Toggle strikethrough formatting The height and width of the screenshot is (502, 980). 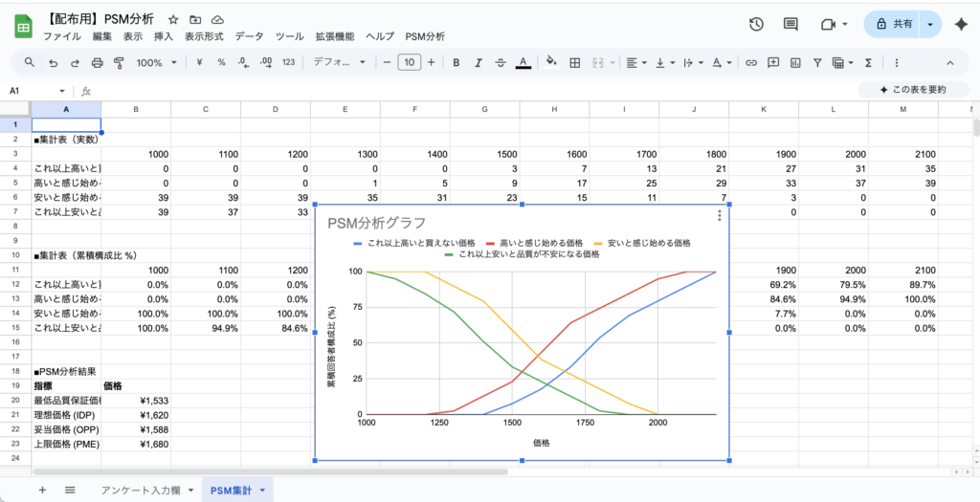(x=501, y=62)
